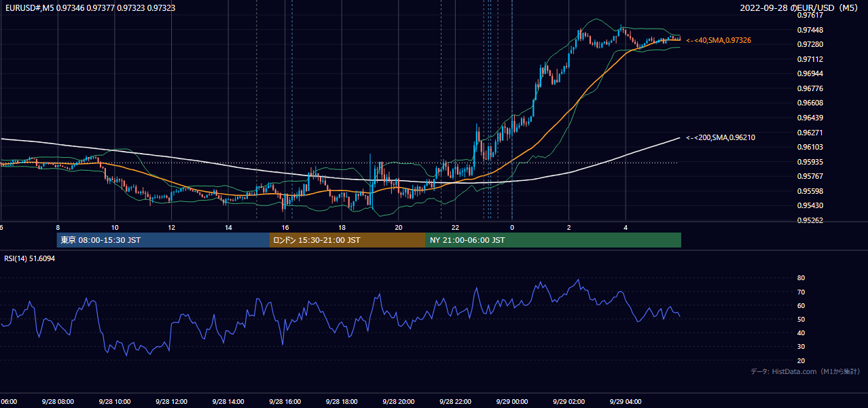The image size is (868, 408).
Task: Select the 40 SMA 0.97326 orange label
Action: pyautogui.click(x=719, y=41)
